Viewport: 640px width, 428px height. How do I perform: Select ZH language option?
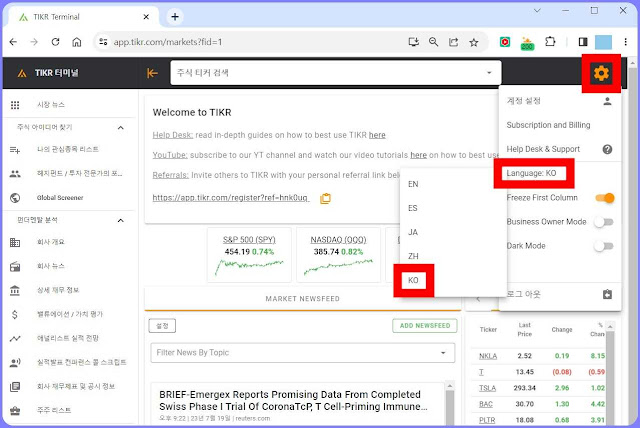413,257
